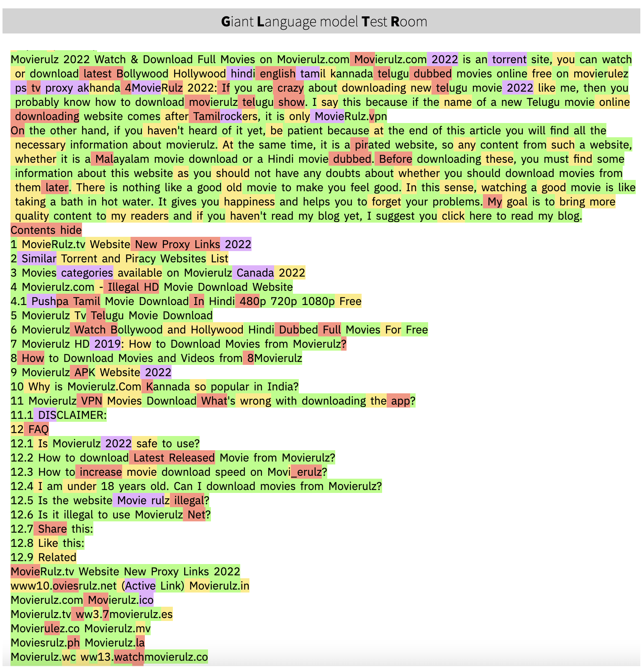Click the 'ww13.watchmovierulz.co' address text
Image resolution: width=642 pixels, height=672 pixels.
(x=144, y=657)
